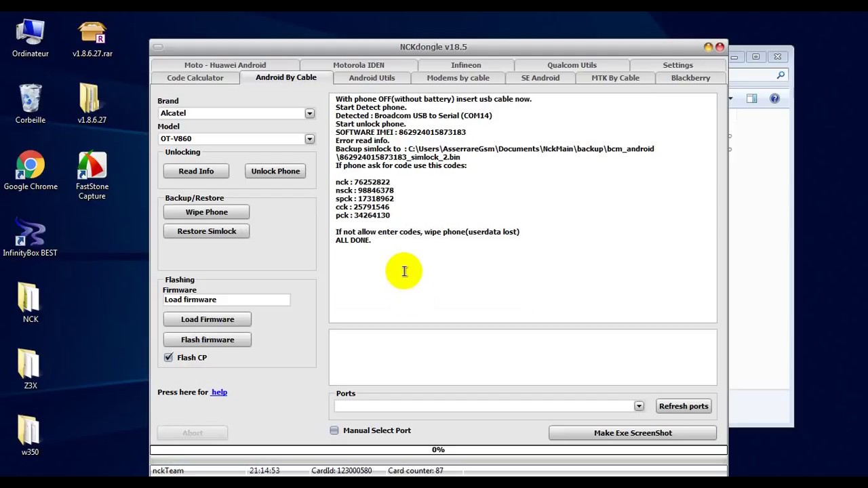The image size is (868, 488).
Task: Click the Load firmware path field
Action: coord(226,300)
